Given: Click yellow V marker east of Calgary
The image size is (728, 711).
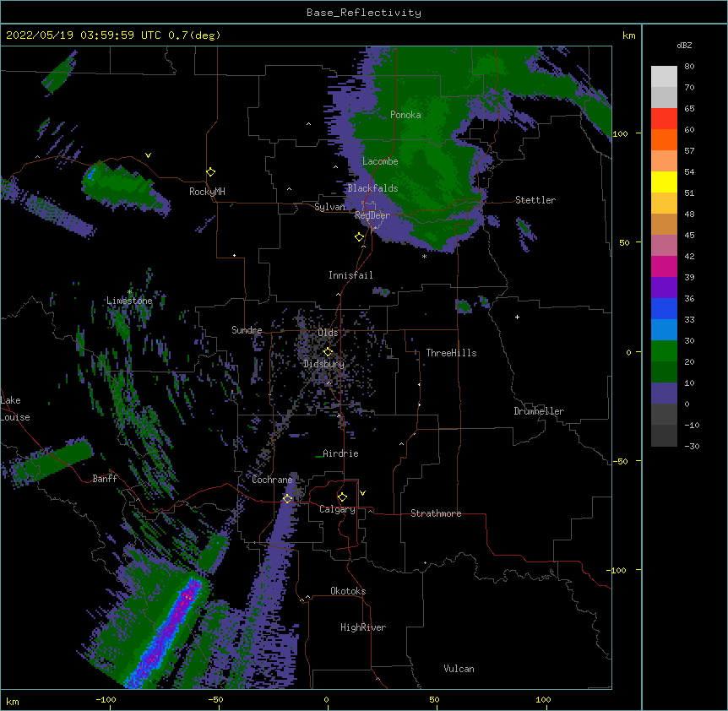Looking at the screenshot, I should click(x=362, y=493).
